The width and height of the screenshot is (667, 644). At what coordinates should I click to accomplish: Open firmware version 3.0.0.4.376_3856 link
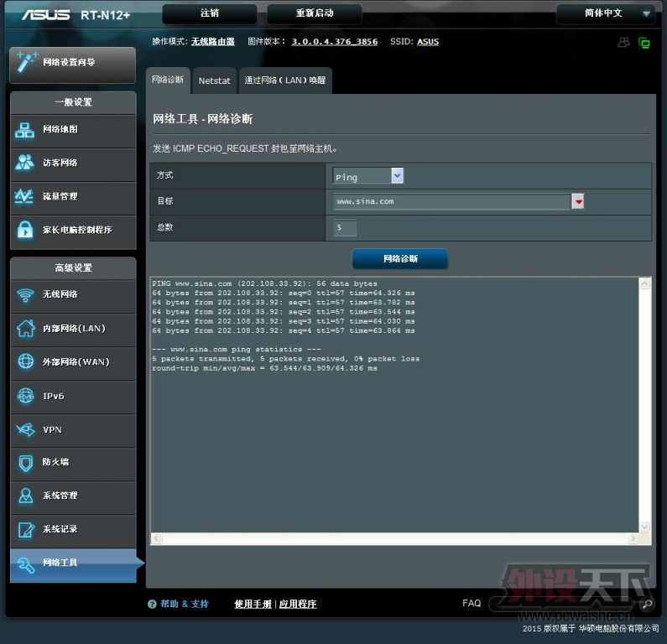tap(335, 42)
